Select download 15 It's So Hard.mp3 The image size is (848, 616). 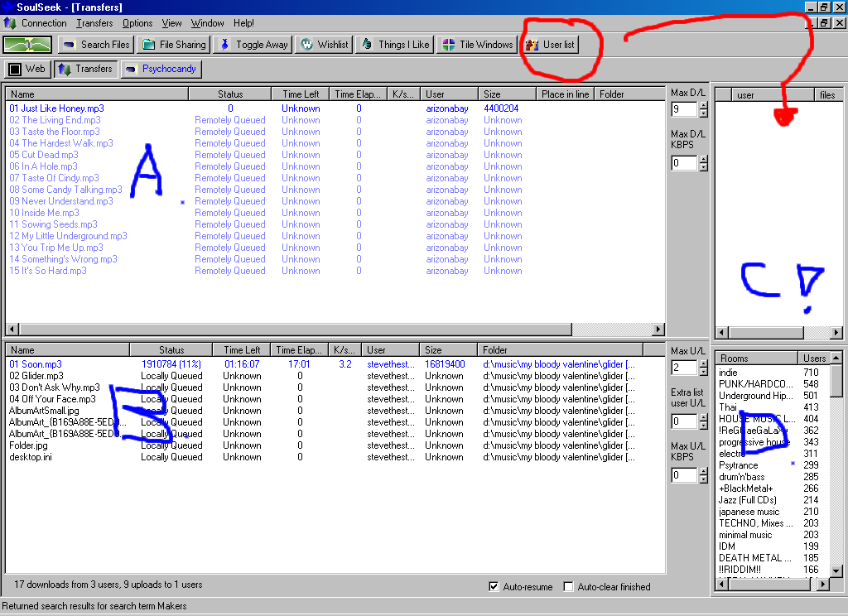coord(48,271)
